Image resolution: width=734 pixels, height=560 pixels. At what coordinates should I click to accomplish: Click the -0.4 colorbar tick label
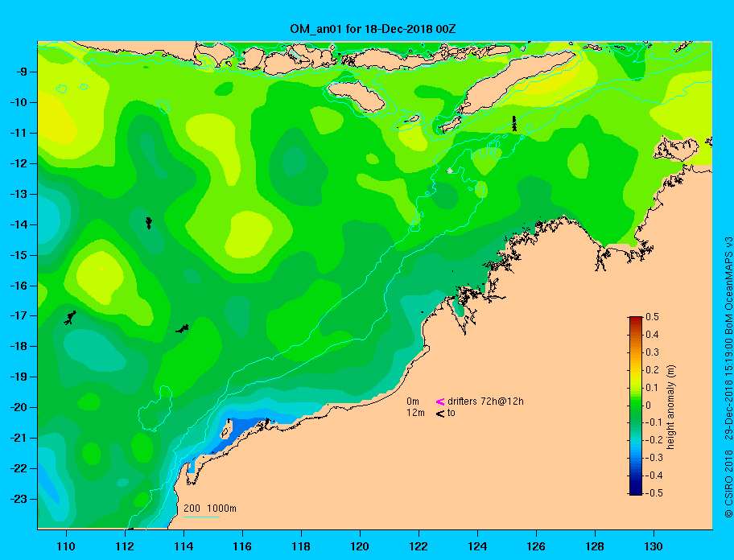pyautogui.click(x=654, y=476)
